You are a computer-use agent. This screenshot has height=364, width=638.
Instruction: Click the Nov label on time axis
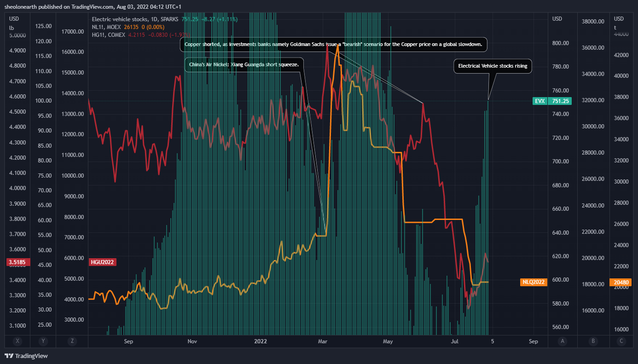tap(192, 341)
